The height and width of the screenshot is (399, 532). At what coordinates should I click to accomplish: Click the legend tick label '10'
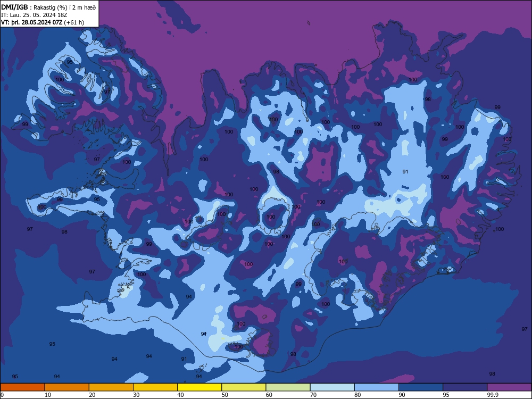[48, 395]
